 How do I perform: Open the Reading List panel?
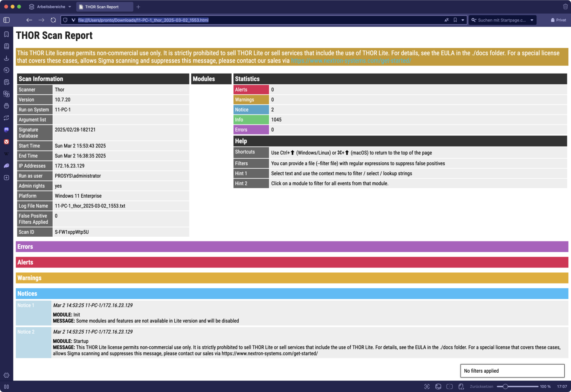coord(6,46)
